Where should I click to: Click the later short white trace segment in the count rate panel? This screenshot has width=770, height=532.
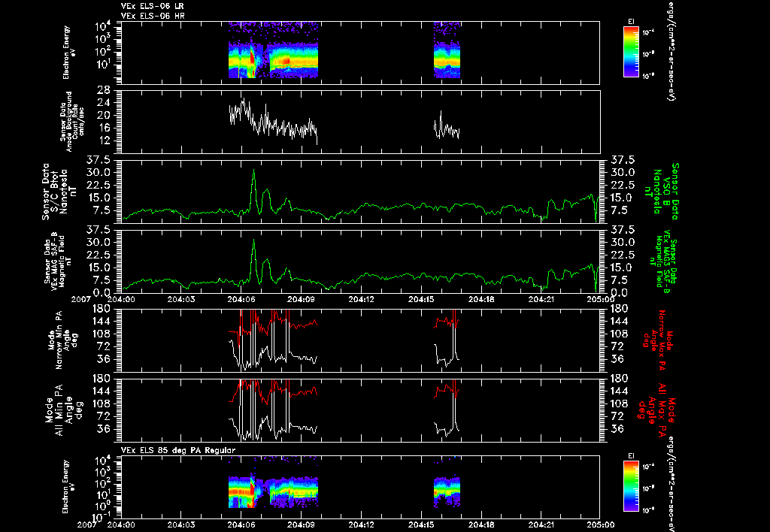pos(447,125)
